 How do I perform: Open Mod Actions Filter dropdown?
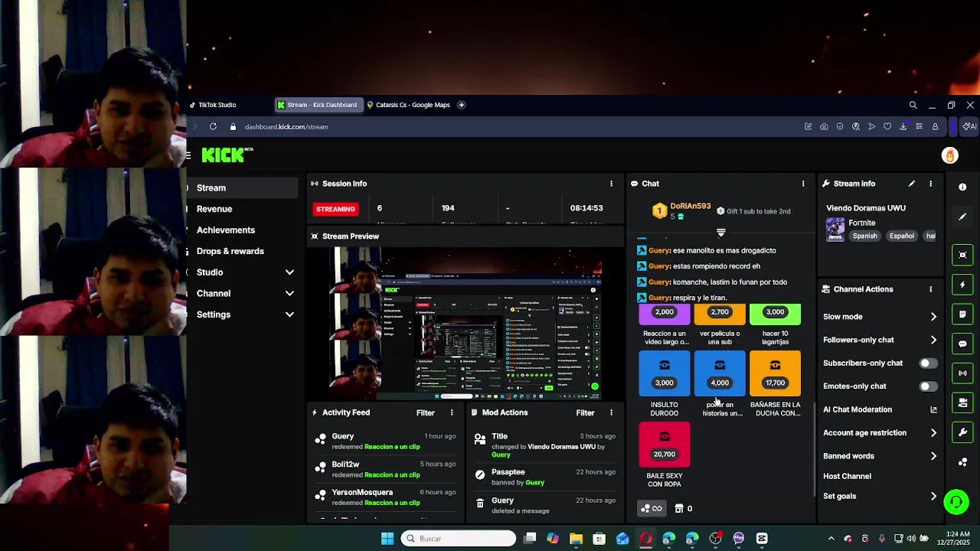point(585,412)
